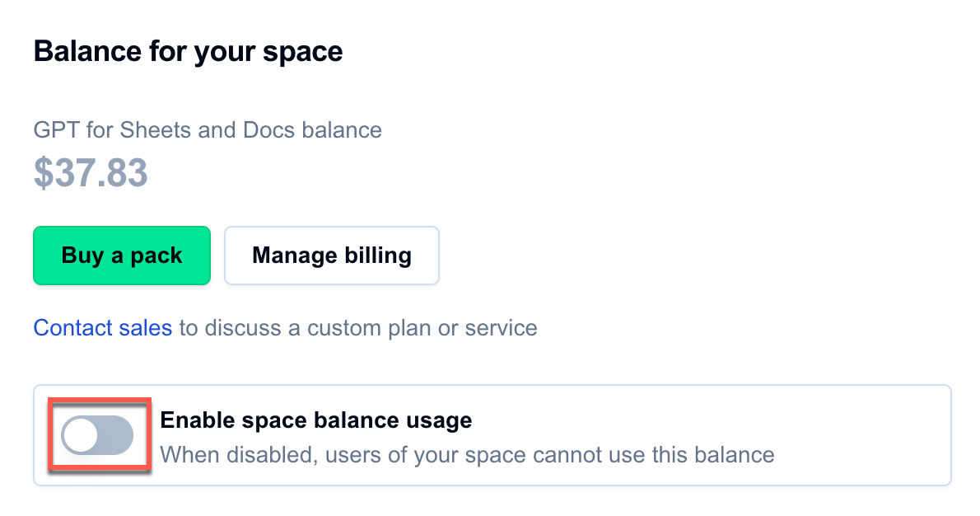The image size is (980, 516).
Task: Click the blue Contact sales hyperlink
Action: click(x=103, y=328)
